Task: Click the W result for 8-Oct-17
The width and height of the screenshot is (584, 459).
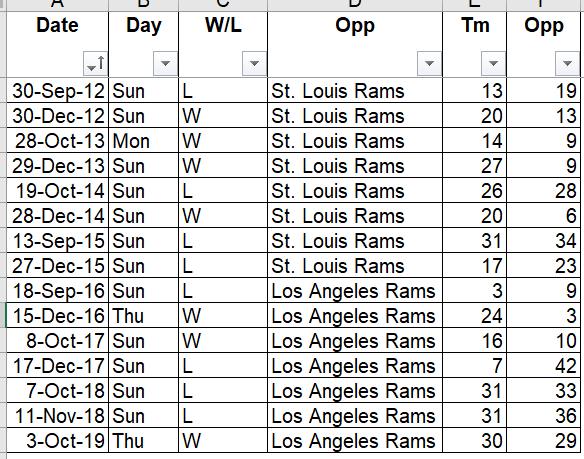Action: (223, 340)
